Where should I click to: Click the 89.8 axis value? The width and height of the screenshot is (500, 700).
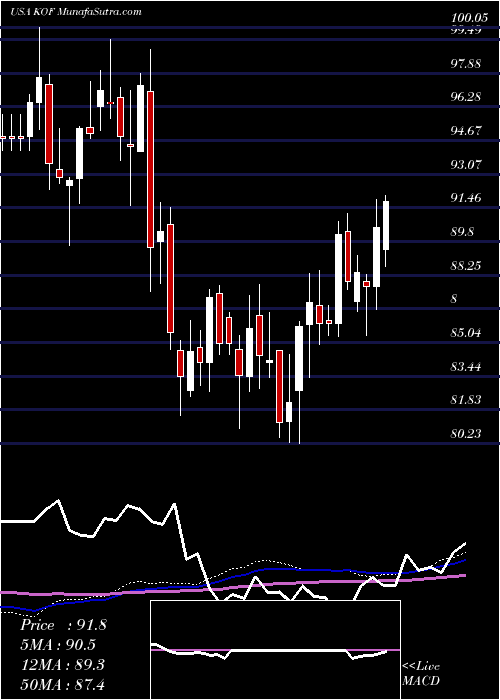point(462,232)
